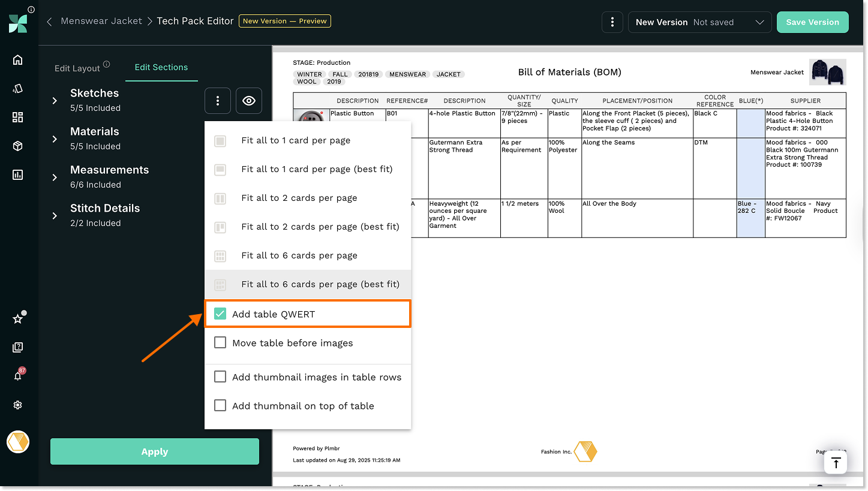Click the dashboard grid icon in sidebar
Screen dimensions: 868x491
click(17, 117)
